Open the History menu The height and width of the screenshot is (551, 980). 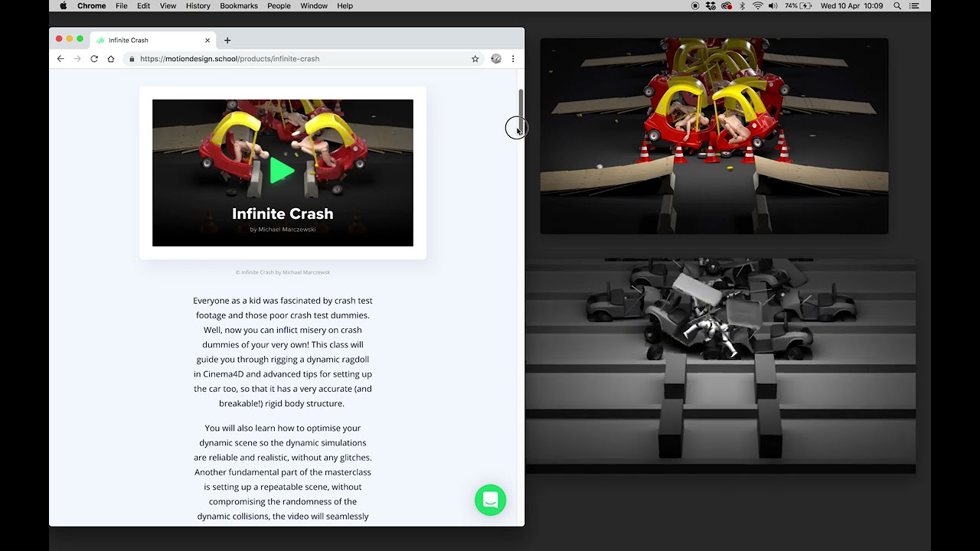click(x=198, y=6)
